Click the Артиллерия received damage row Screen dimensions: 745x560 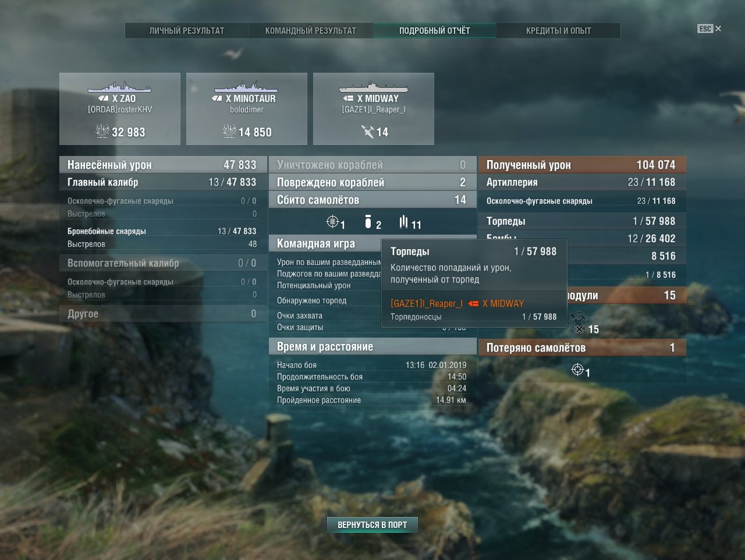(581, 182)
